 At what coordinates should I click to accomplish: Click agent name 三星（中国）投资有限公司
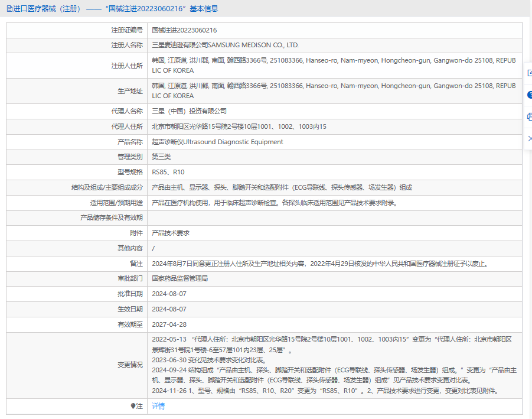[x=189, y=111]
